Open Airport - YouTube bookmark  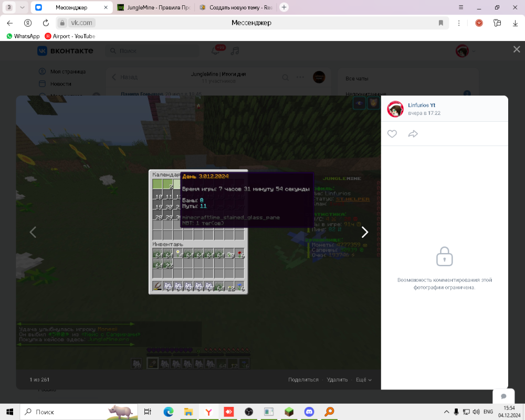tap(70, 36)
